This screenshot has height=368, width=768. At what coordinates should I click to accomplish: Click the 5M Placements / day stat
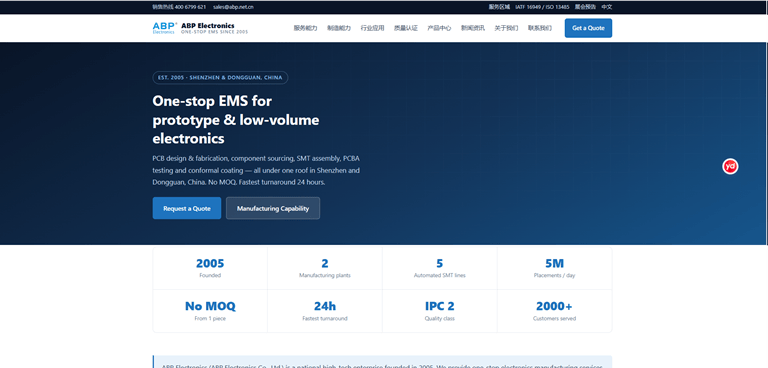tap(554, 268)
